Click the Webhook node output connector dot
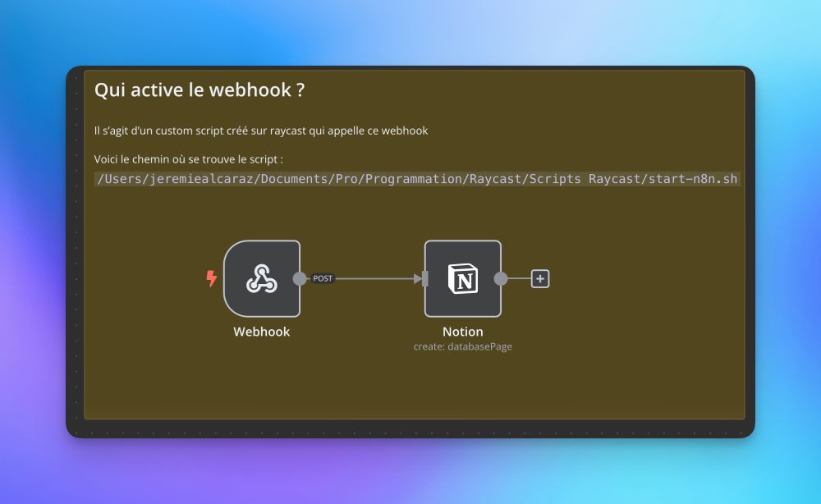 tap(300, 278)
